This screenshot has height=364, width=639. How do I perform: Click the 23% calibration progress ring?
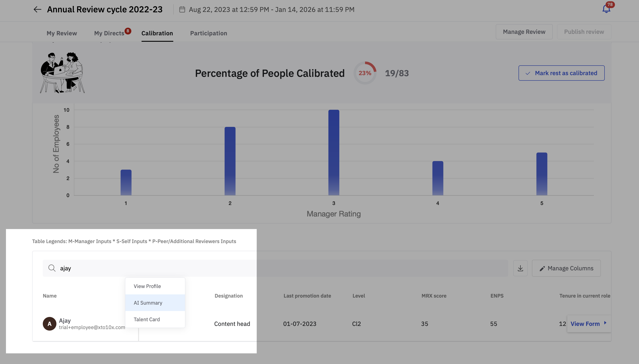pos(365,73)
